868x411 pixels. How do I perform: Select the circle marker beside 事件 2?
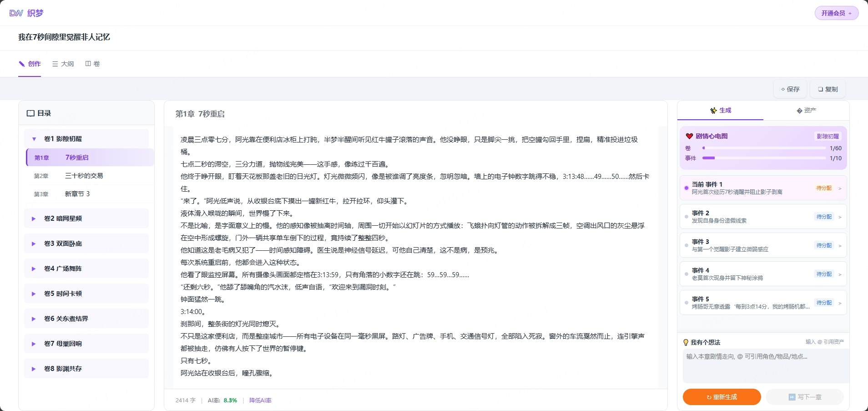[686, 217]
